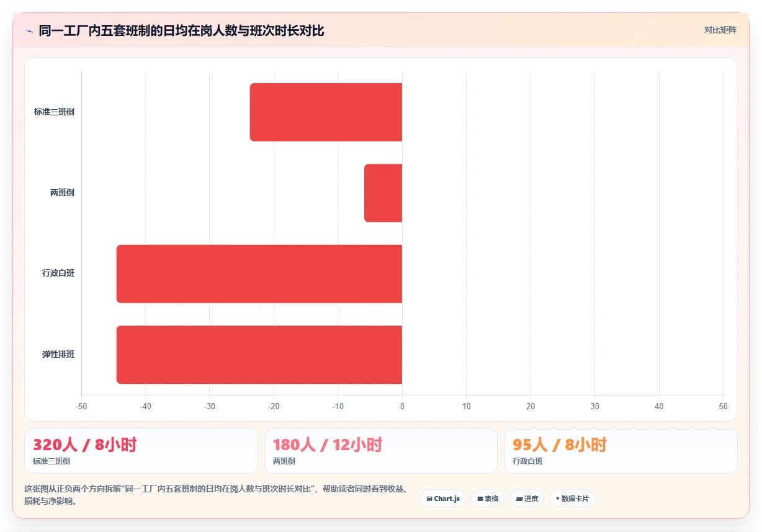Click the red 标准三班倒 bar in chart
Screen dimensions: 762x532
click(326, 112)
